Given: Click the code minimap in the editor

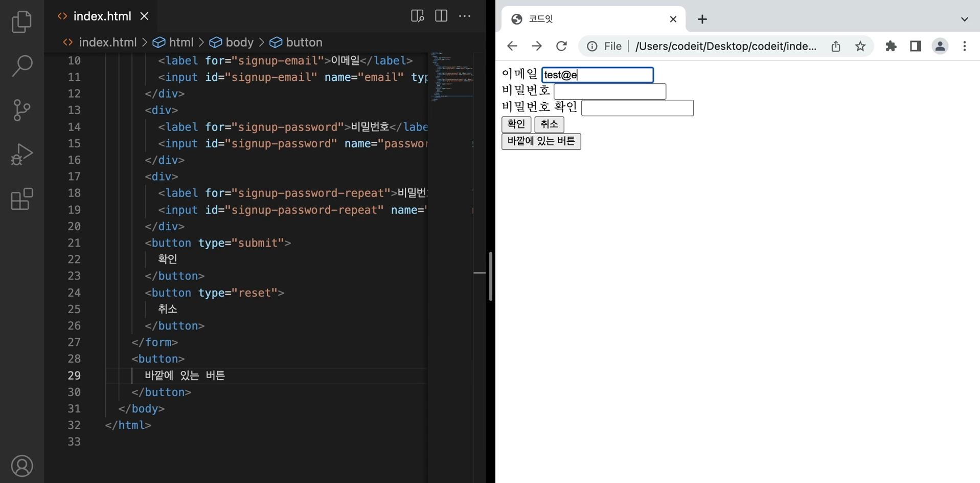Looking at the screenshot, I should (x=451, y=77).
